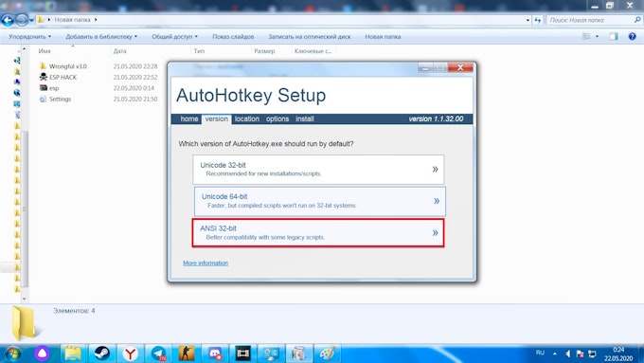Open the volume speaker tray icon
The height and width of the screenshot is (363, 644).
[568, 354]
